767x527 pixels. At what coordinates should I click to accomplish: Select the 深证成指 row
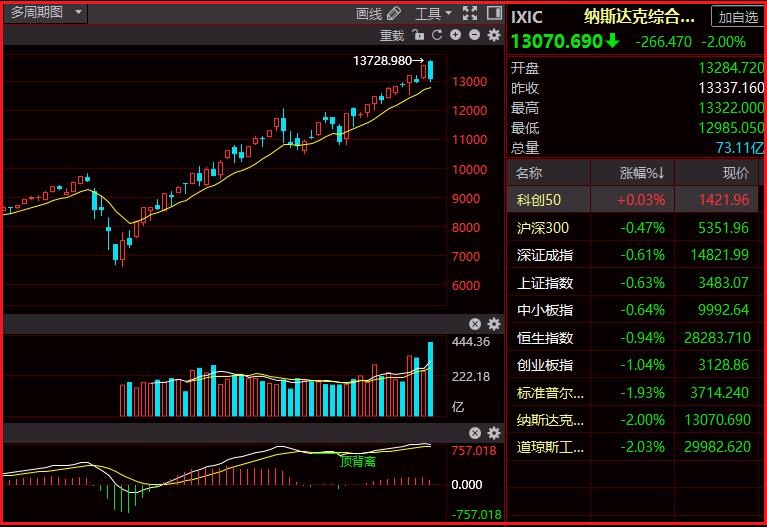[x=632, y=255]
